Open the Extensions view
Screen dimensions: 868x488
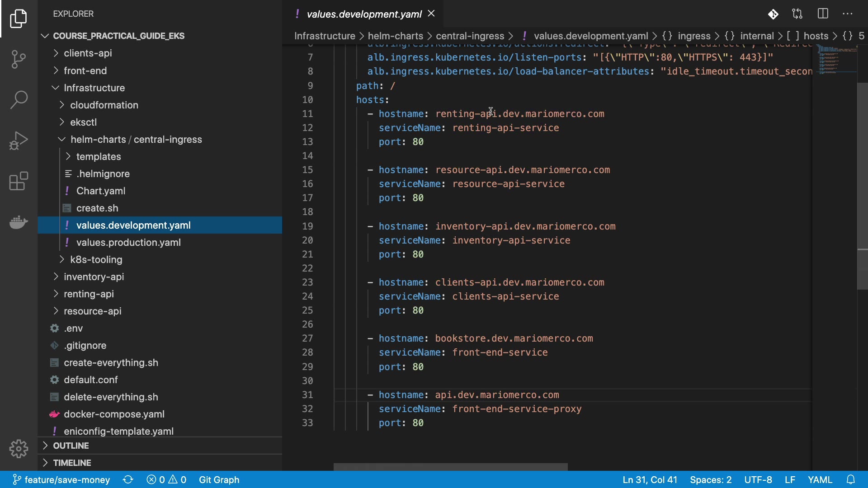[19, 181]
